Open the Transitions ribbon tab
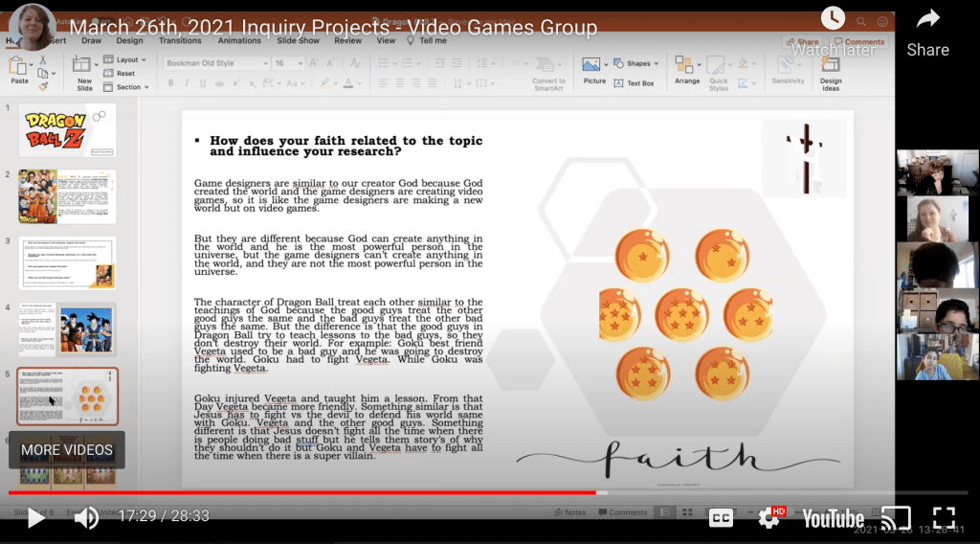The height and width of the screenshot is (544, 980). pos(180,41)
